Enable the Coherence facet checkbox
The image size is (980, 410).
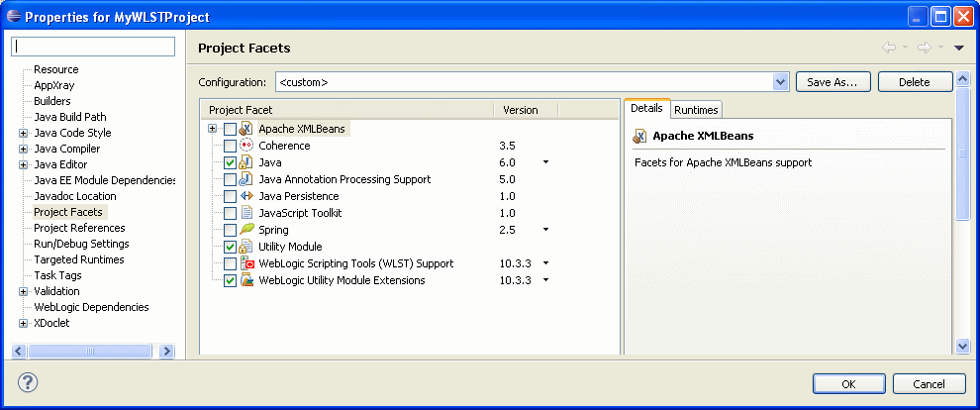pos(230,146)
